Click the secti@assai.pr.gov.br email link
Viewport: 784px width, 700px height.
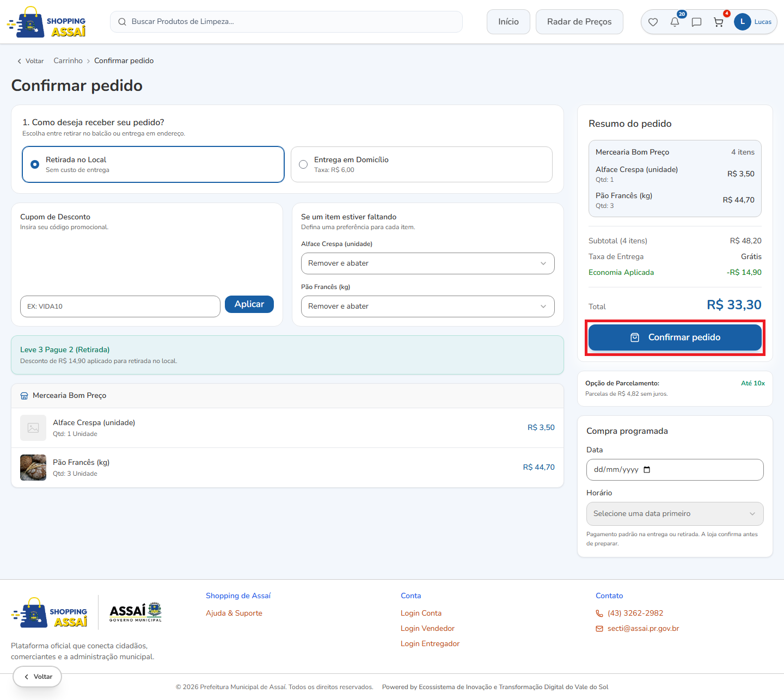(x=644, y=629)
